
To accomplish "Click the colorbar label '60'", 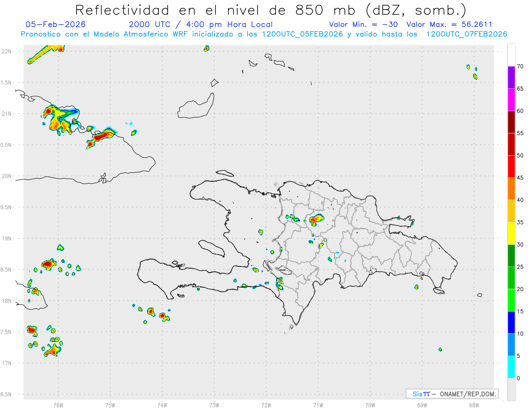I will point(520,111).
